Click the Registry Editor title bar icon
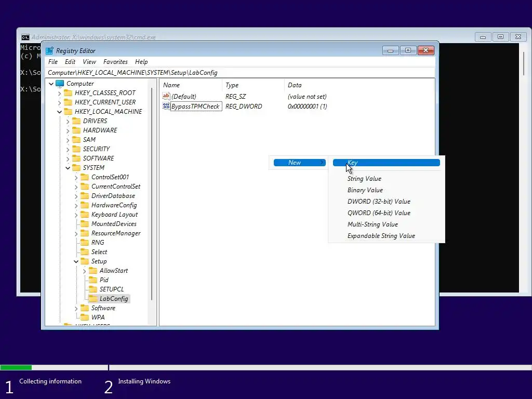Viewport: 532px width, 399px height. [x=49, y=51]
